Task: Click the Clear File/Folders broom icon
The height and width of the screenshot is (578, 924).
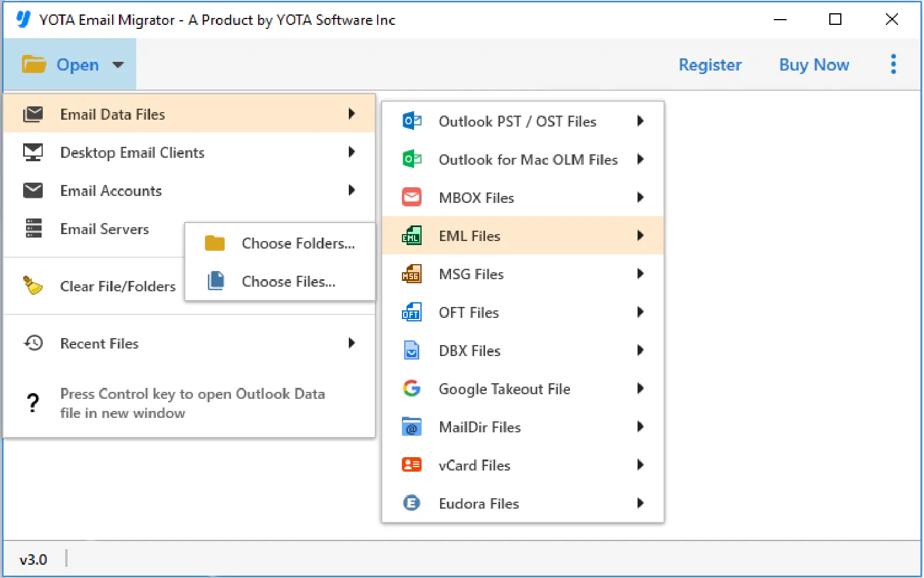Action: [33, 285]
